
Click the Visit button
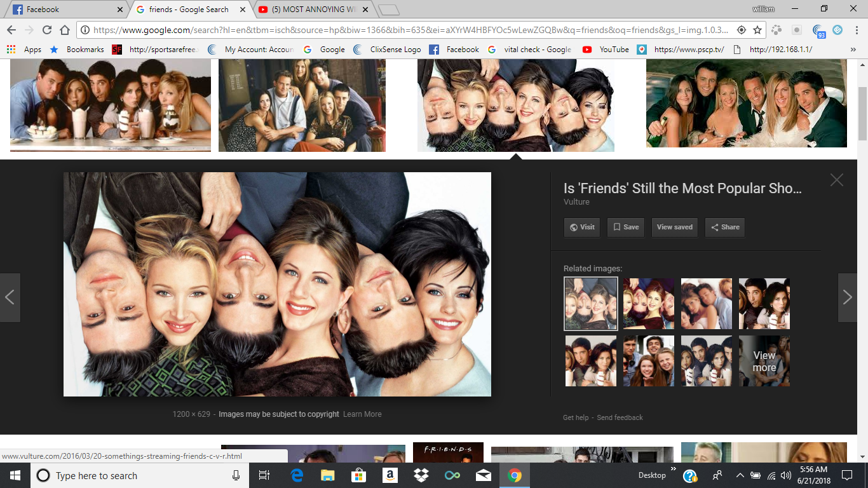click(581, 227)
